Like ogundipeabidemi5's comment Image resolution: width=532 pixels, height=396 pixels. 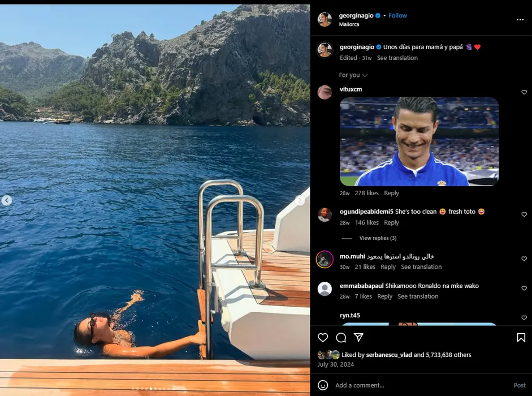[x=524, y=215]
